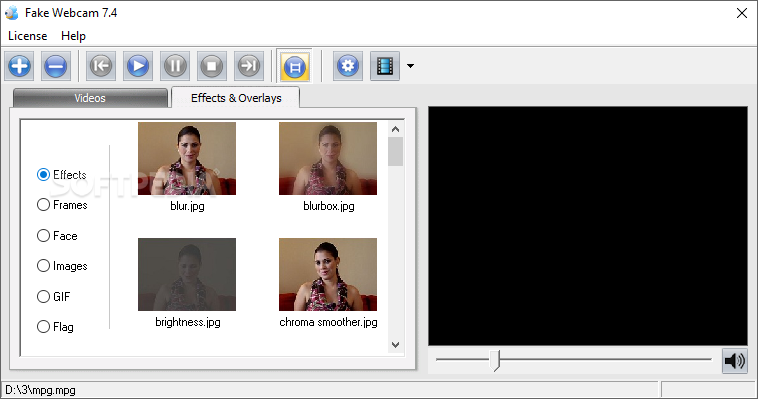The image size is (758, 399).
Task: Jump to the previous video in toolbar
Action: [x=101, y=66]
